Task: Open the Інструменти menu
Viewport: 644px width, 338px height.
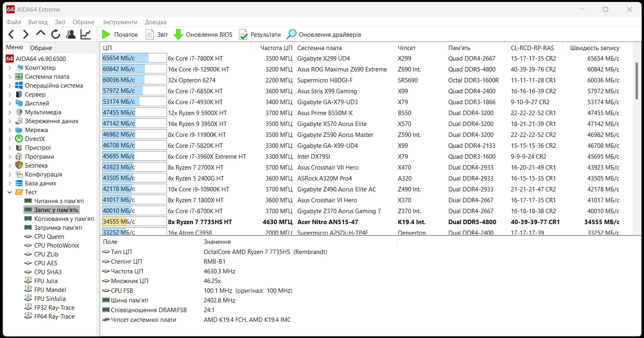Action: pyautogui.click(x=120, y=22)
